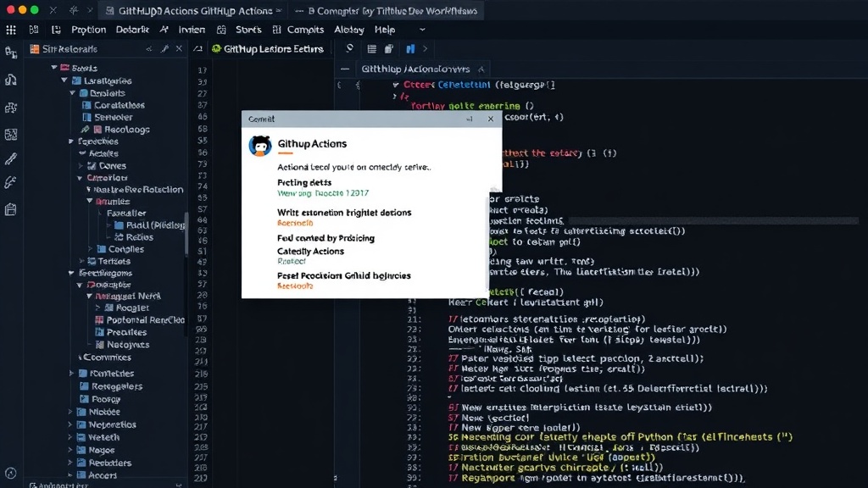Click the Githup Actions avatar in the dialog
The height and width of the screenshot is (488, 868).
(x=260, y=146)
